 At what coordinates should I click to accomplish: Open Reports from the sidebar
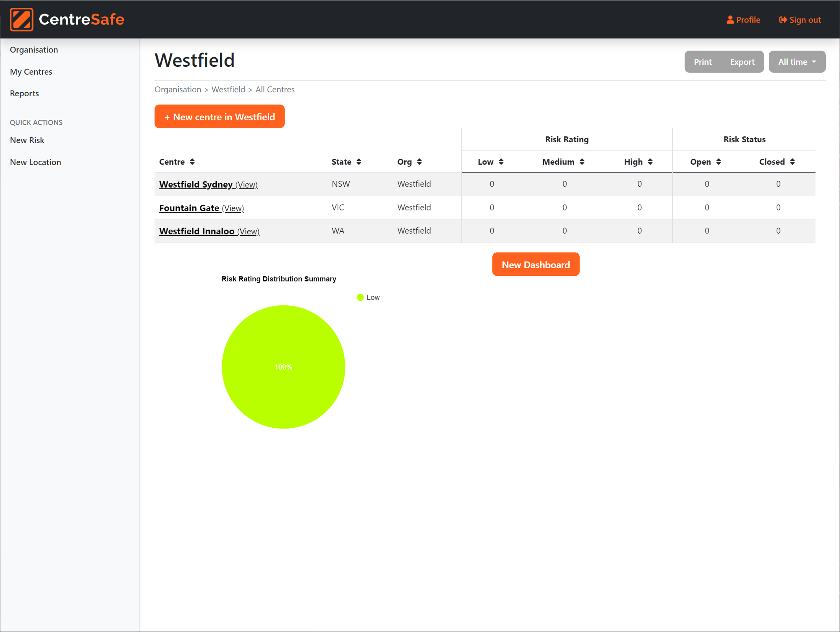(24, 94)
